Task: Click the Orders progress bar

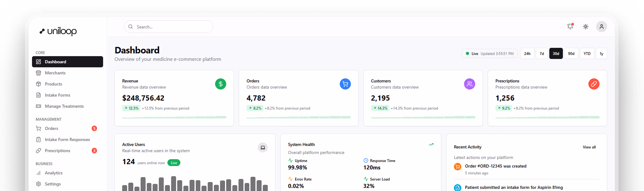Action: pos(299,117)
